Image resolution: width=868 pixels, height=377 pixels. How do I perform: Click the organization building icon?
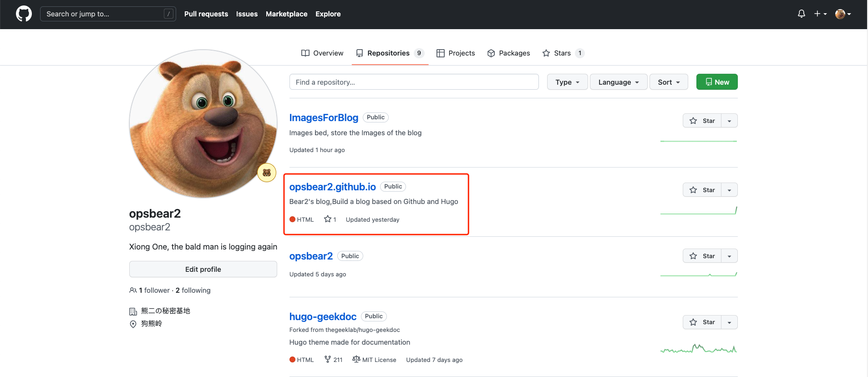(x=133, y=311)
